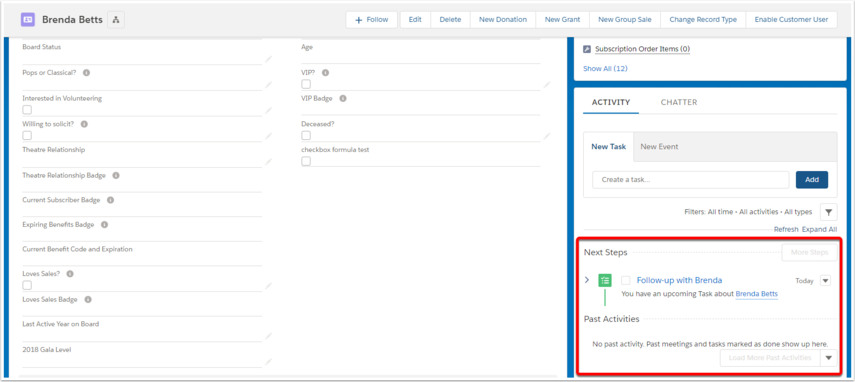Image resolution: width=855 pixels, height=382 pixels.
Task: Open the activity filter funnel icon
Action: click(828, 212)
